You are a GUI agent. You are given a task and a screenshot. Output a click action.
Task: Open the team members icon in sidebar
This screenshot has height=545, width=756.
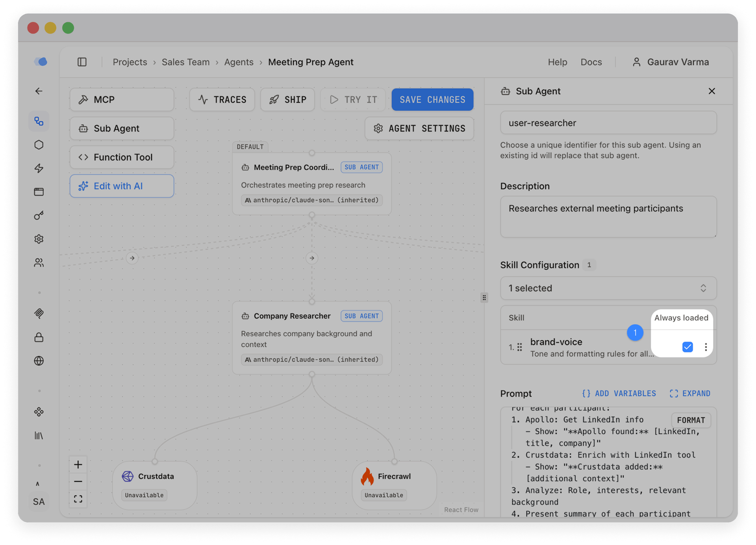[39, 262]
